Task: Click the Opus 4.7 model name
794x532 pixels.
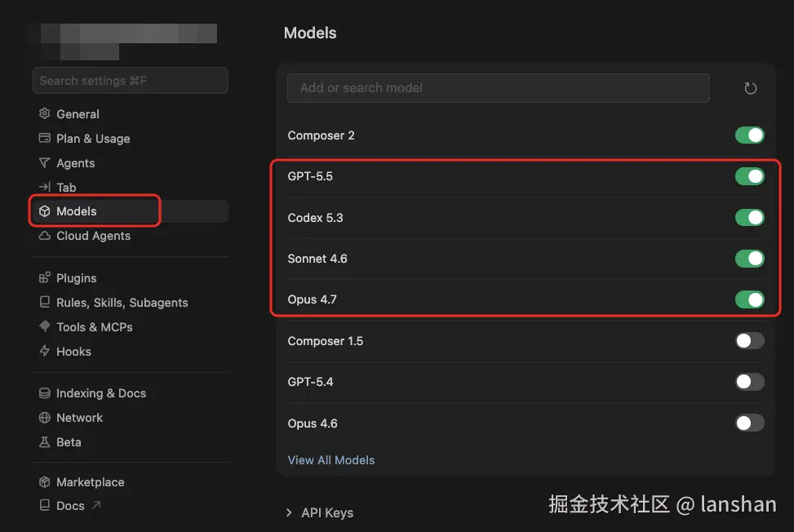Action: pyautogui.click(x=312, y=299)
